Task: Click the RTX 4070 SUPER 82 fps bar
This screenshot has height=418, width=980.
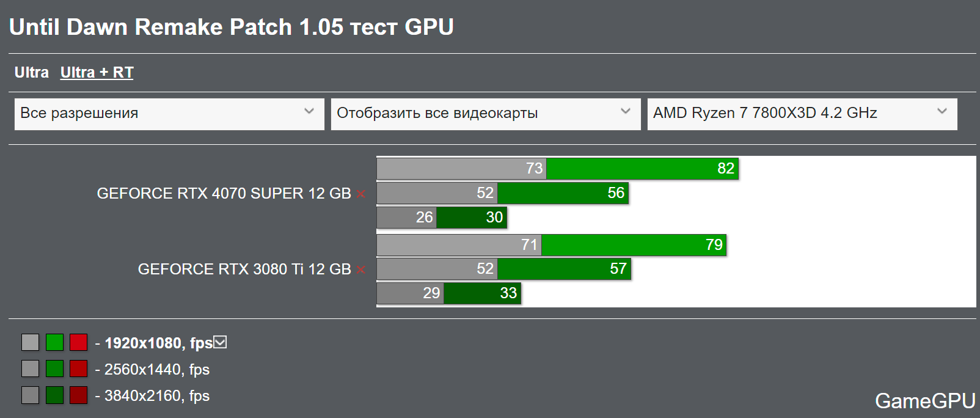Action: click(x=642, y=169)
